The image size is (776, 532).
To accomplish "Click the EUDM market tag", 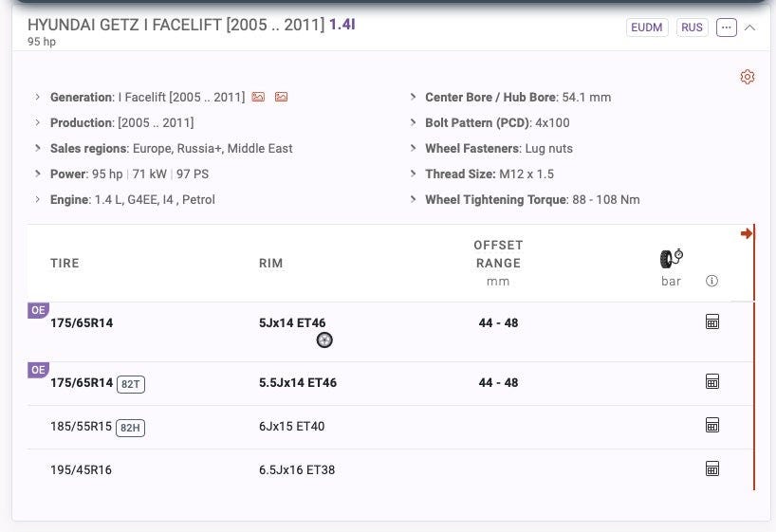I will [x=647, y=28].
